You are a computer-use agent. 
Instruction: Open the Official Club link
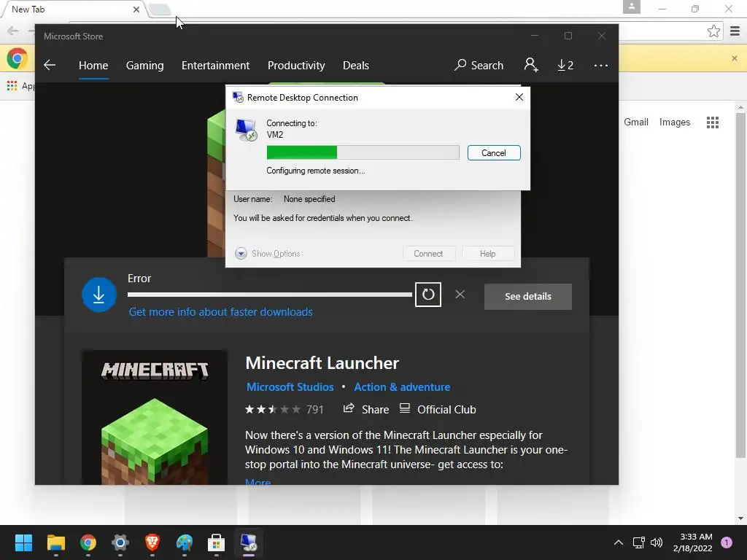(438, 409)
